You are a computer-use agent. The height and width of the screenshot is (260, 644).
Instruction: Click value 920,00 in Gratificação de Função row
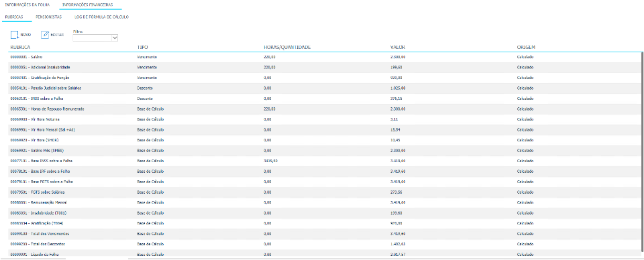[396, 78]
